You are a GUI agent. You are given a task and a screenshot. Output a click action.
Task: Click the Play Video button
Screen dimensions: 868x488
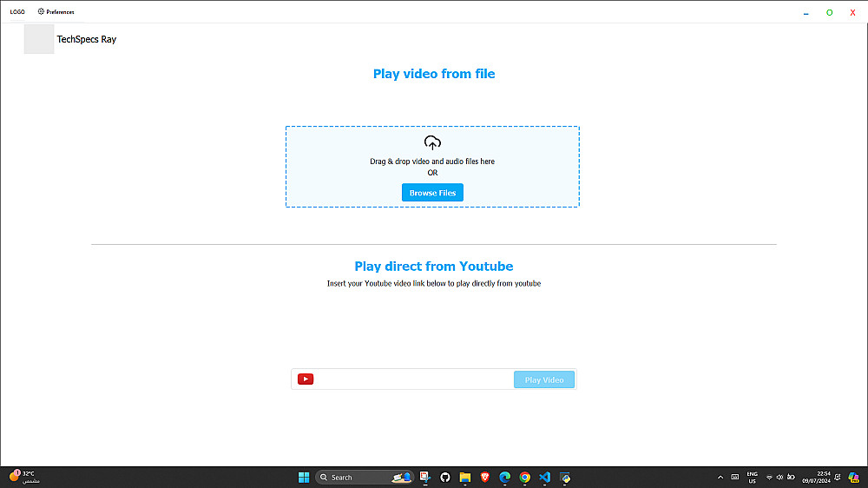coord(544,380)
